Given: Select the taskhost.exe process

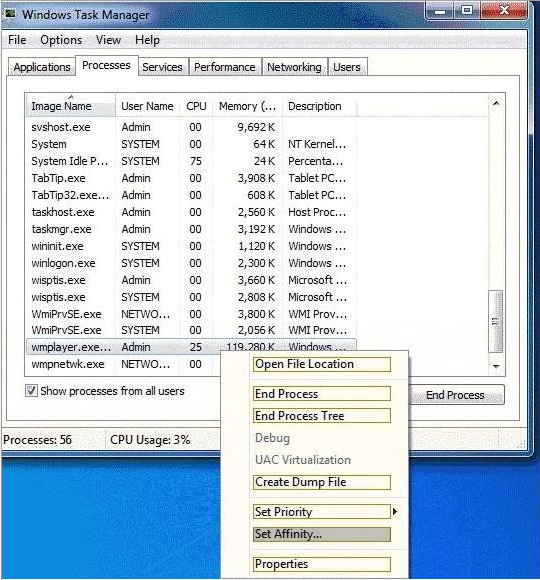Looking at the screenshot, I should pos(190,212).
